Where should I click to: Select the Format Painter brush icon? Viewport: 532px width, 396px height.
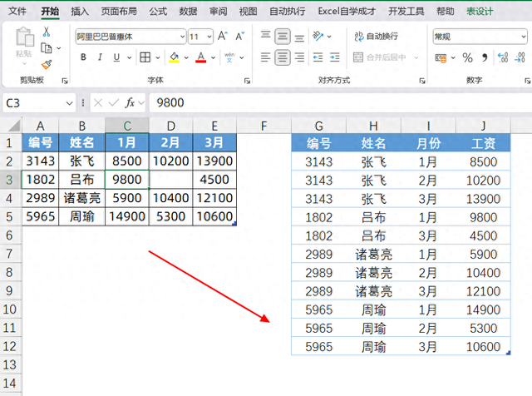[x=47, y=65]
